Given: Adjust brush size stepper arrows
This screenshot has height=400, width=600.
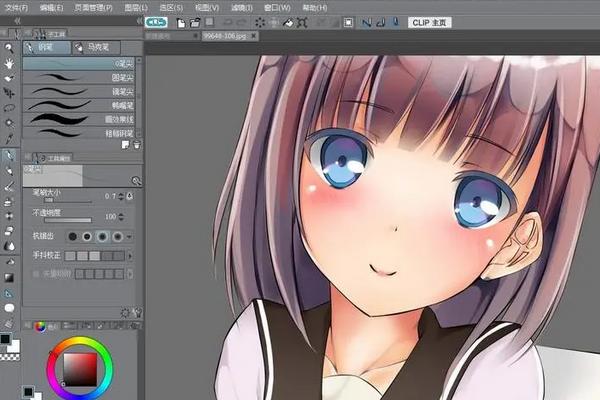Looking at the screenshot, I should click(x=121, y=196).
